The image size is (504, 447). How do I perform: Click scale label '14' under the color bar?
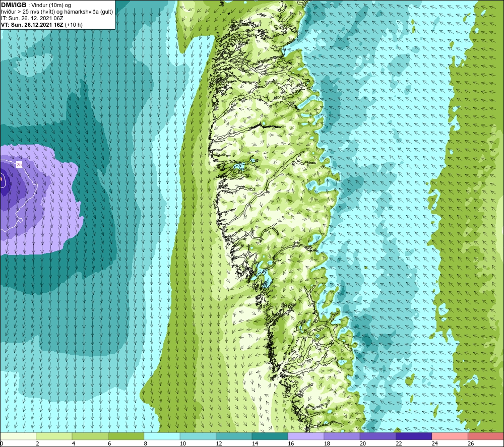(255, 443)
